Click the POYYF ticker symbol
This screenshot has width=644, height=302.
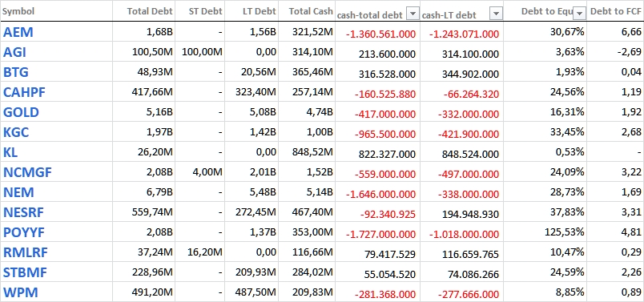click(24, 232)
